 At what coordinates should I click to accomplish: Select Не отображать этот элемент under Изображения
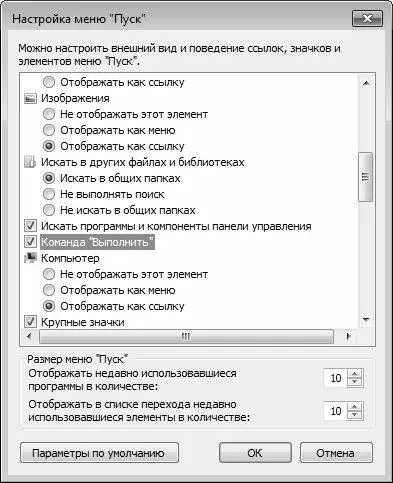(49, 114)
